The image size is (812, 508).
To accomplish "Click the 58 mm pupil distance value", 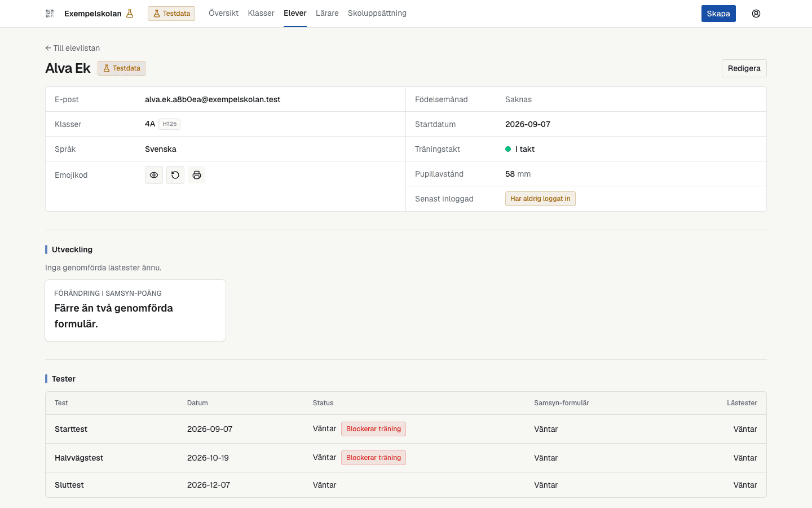I will tap(518, 174).
